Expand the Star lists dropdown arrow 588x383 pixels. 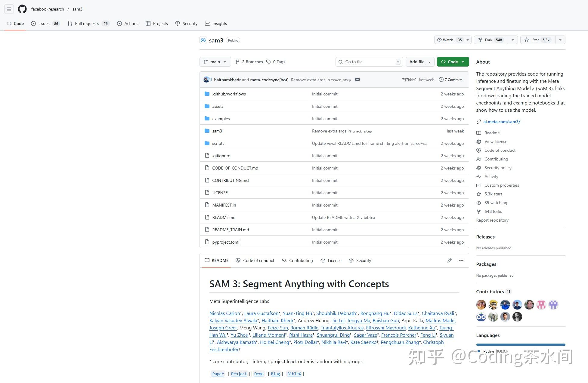click(560, 40)
